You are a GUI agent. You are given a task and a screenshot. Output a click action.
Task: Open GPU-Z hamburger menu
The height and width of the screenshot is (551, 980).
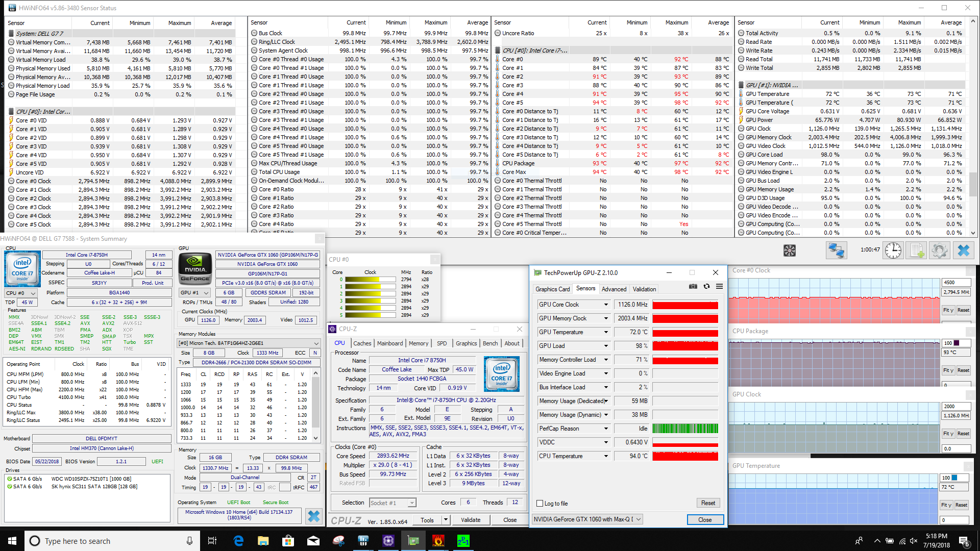click(719, 286)
